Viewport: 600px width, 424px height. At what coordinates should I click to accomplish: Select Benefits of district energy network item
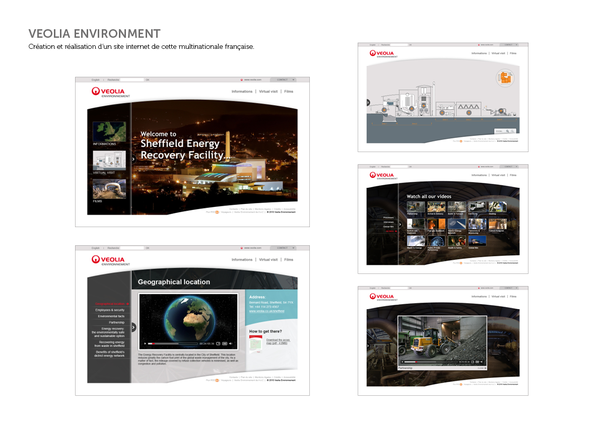click(x=110, y=354)
